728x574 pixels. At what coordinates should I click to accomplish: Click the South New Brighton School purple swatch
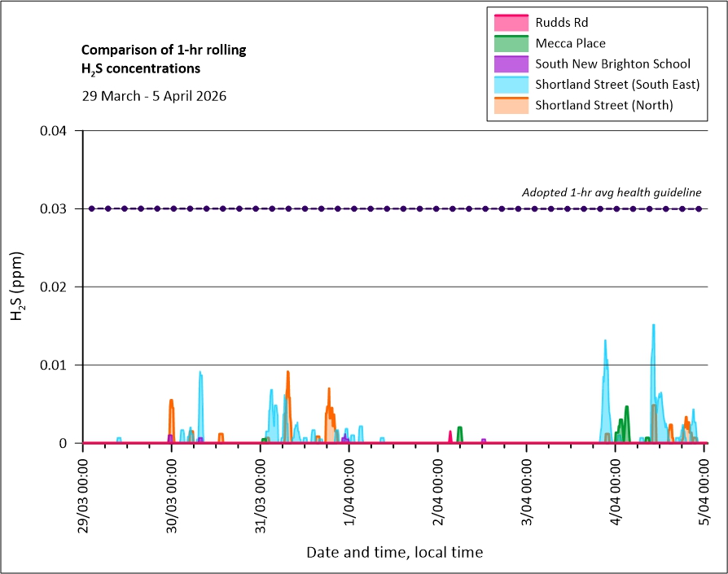click(510, 64)
